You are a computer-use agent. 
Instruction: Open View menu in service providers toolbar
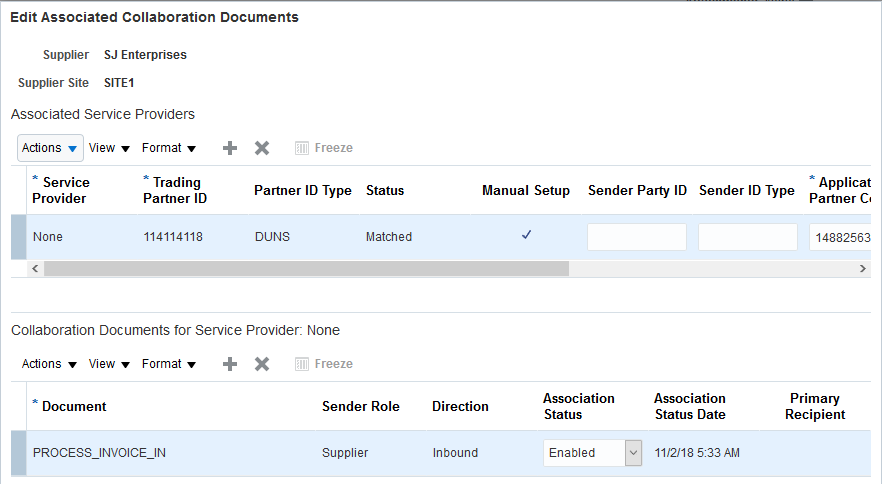[110, 148]
